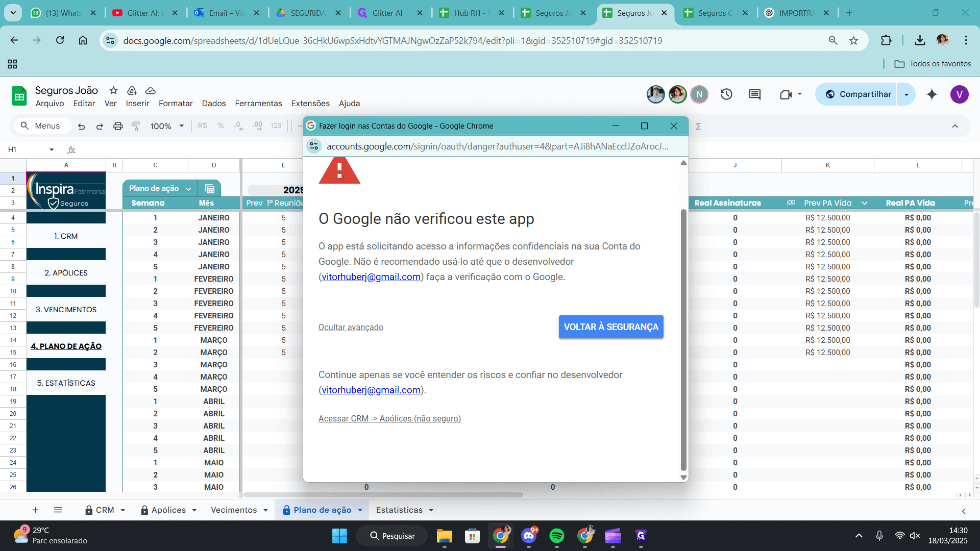Open the Apólices sheet tab menu arrow
The height and width of the screenshot is (551, 980).
coord(194,510)
